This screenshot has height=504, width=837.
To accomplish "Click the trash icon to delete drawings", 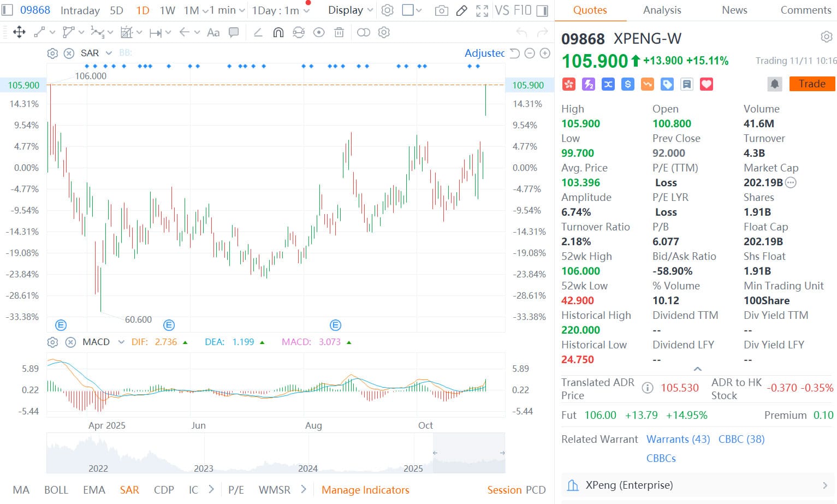I will (x=339, y=33).
